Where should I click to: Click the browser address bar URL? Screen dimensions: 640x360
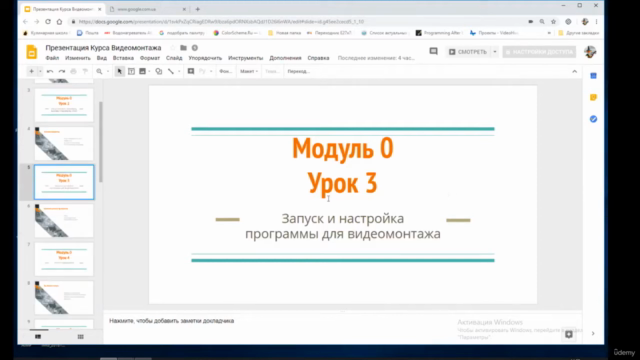[221, 22]
